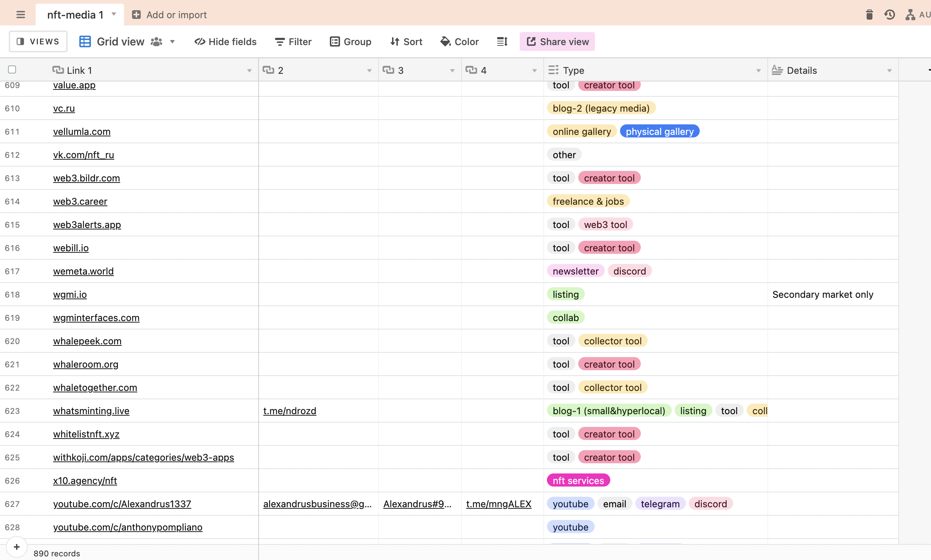Click row number 620
931x560 pixels.
[12, 341]
